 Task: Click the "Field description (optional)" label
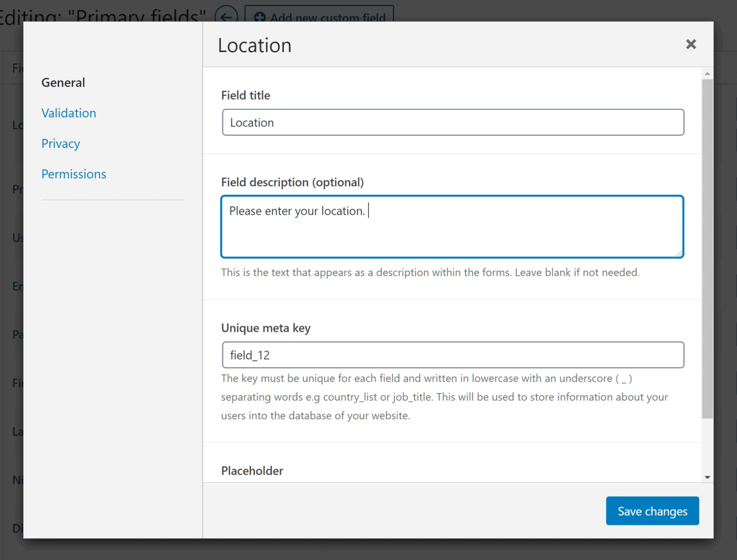(x=292, y=182)
